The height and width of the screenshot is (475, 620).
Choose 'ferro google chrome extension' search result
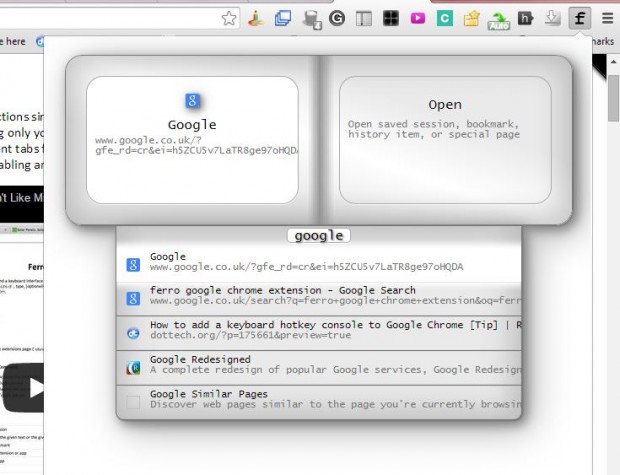(x=320, y=296)
